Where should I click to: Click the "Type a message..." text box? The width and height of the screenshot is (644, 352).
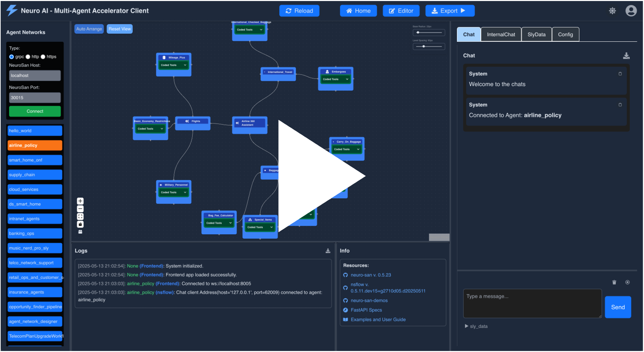pos(532,304)
